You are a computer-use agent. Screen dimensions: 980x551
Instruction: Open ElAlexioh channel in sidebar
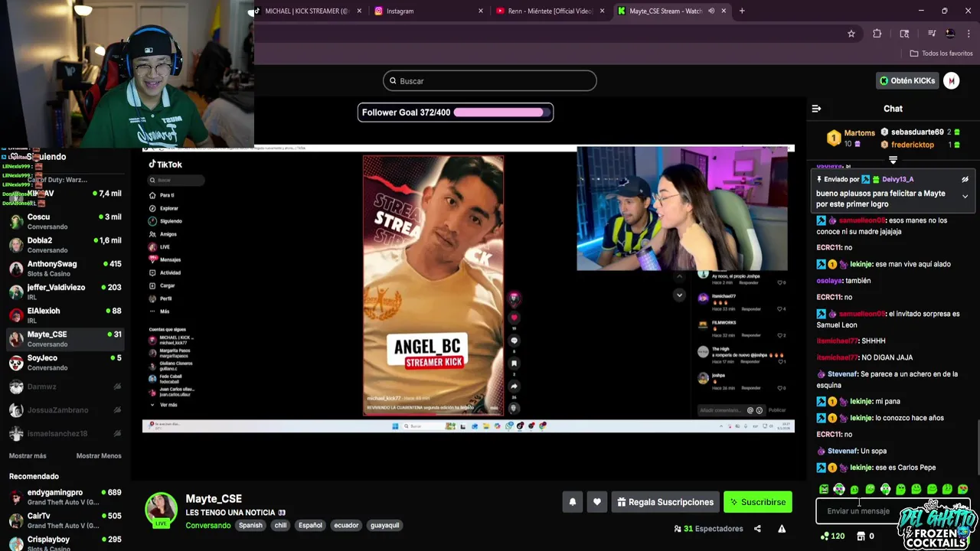click(65, 315)
